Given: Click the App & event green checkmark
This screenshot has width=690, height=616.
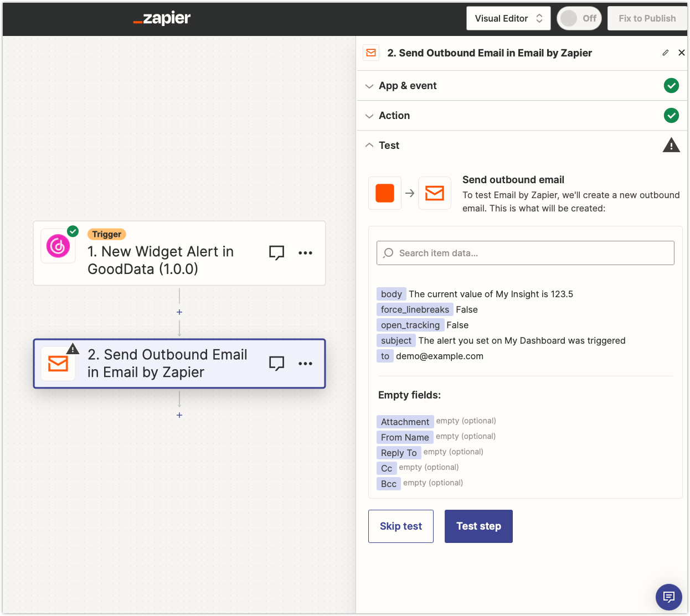Looking at the screenshot, I should (x=671, y=86).
